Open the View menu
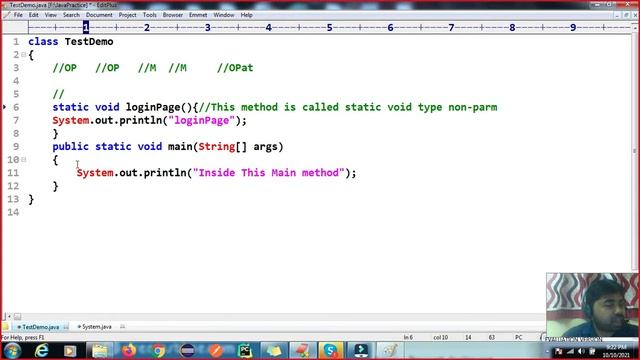Image resolution: width=640 pixels, height=360 pixels. coord(51,15)
